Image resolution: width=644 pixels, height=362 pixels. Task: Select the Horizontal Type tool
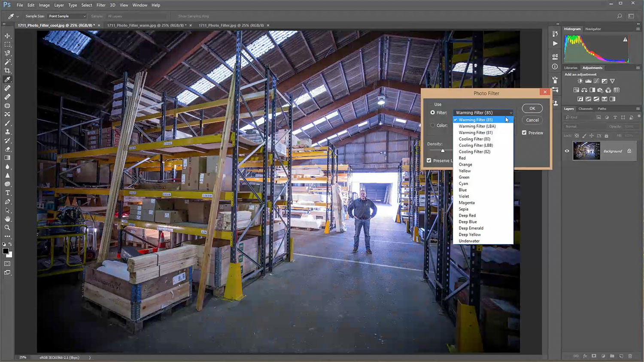[7, 193]
